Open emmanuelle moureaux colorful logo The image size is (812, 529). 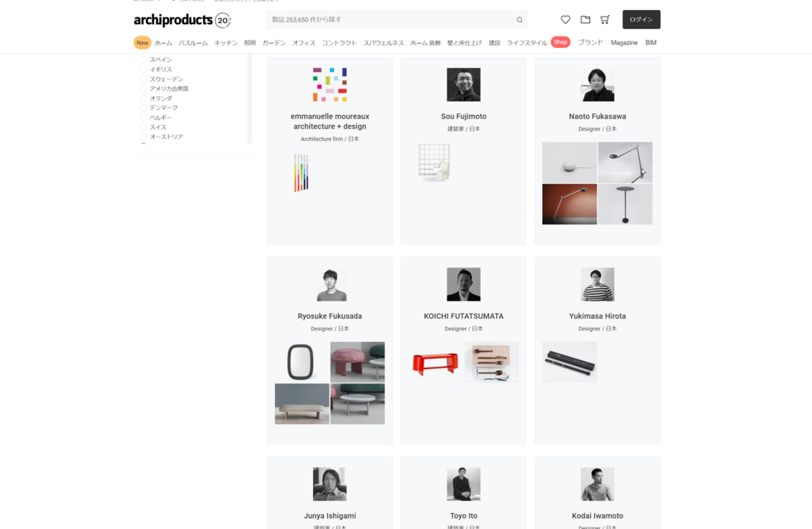(x=330, y=84)
